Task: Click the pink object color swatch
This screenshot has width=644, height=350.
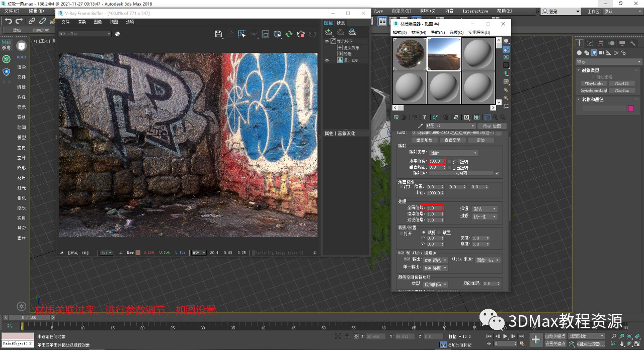Action: 630,108
